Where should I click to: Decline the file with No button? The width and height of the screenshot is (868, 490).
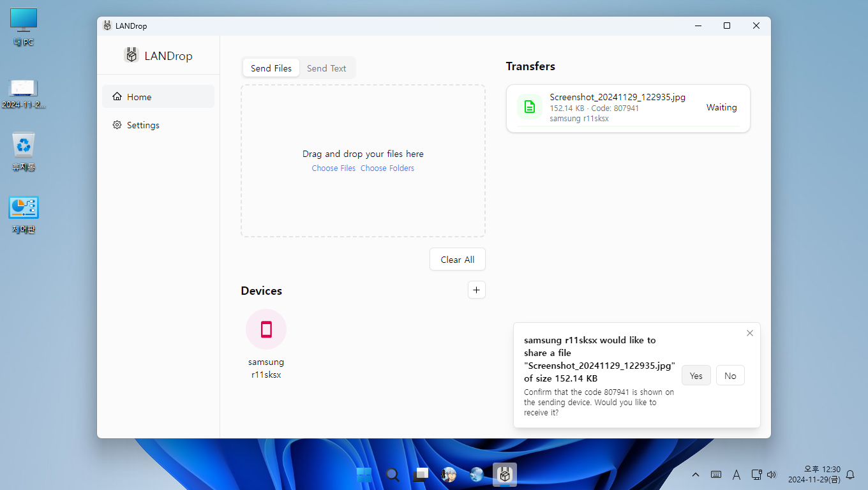point(730,376)
